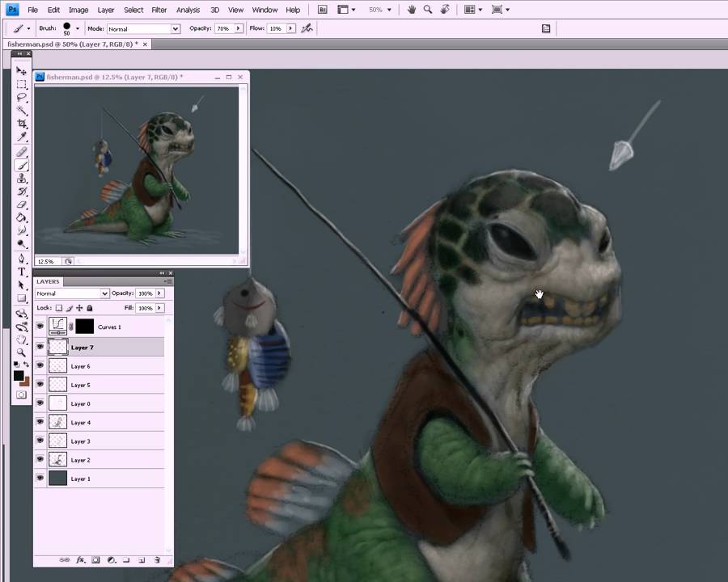Open the Filter menu
Screen dimensions: 728x582
(159, 10)
